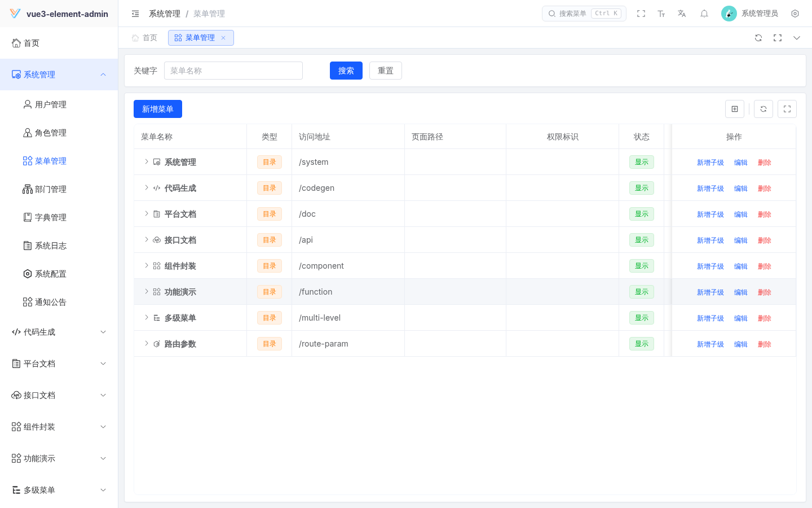The image size is (812, 508).
Task: Click the table expand-all rows icon button
Action: (x=735, y=109)
